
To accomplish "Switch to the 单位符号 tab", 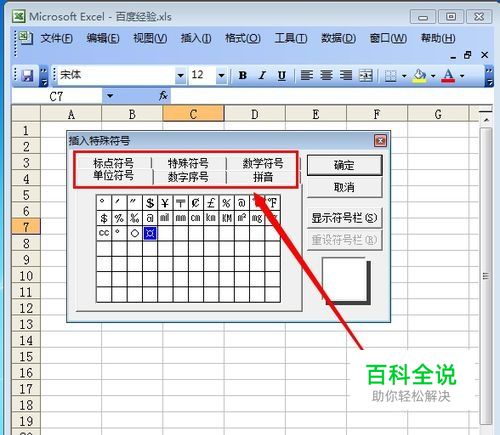I will tap(113, 175).
